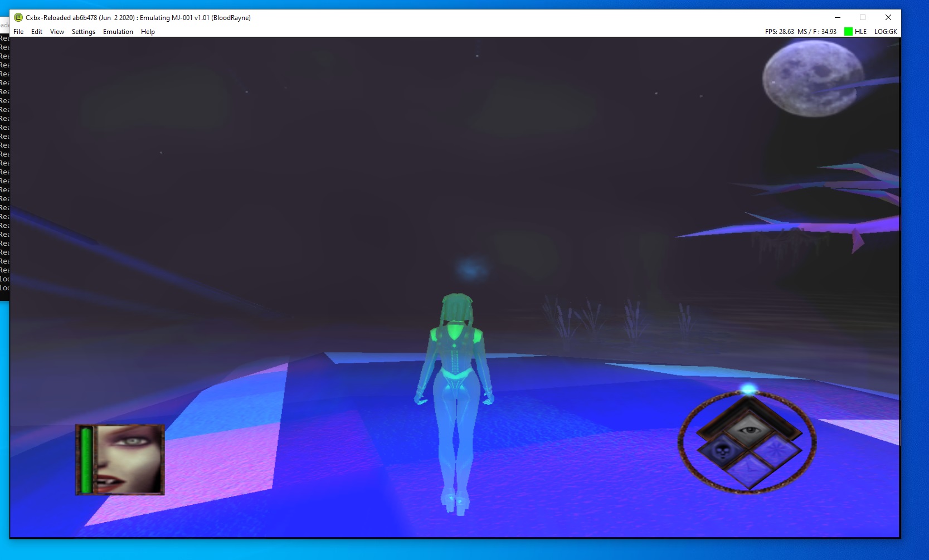Click the green health bar beside the portrait
This screenshot has width=929, height=560.
pos(86,460)
